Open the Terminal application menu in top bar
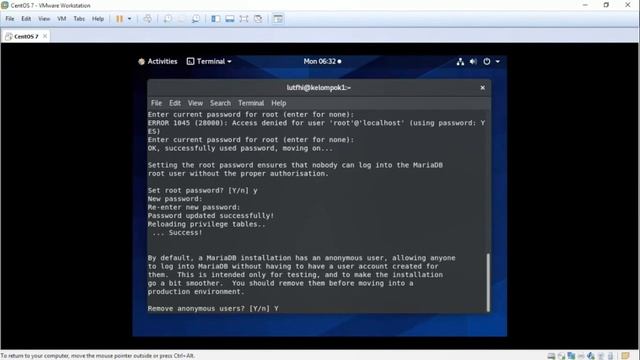The image size is (640, 360). [x=209, y=61]
